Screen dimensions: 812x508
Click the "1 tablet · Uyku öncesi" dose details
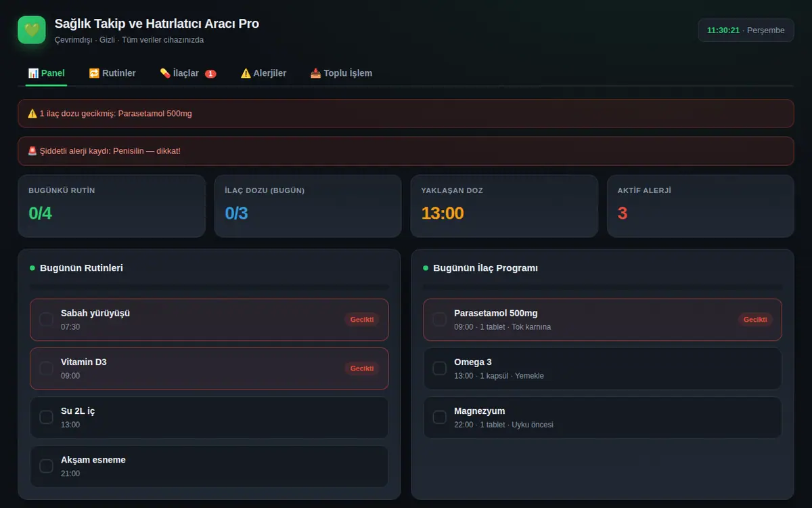[x=517, y=425]
